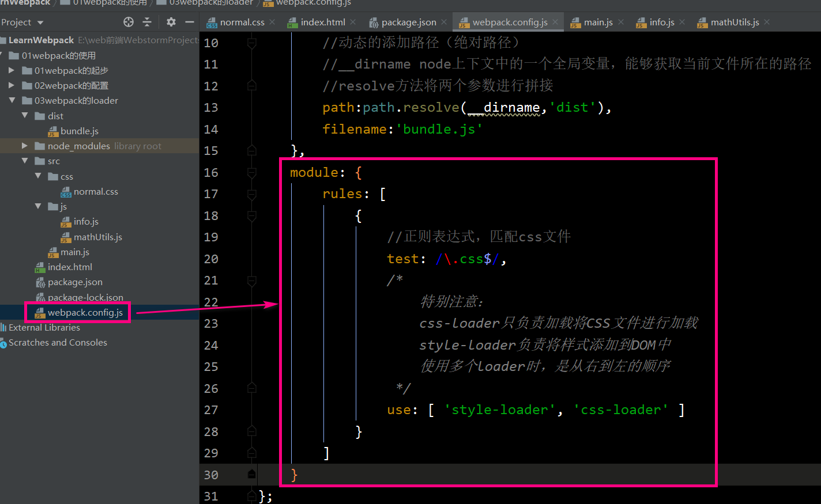Toggle code fold marker on line 18
This screenshot has width=821, height=504.
pos(252,215)
